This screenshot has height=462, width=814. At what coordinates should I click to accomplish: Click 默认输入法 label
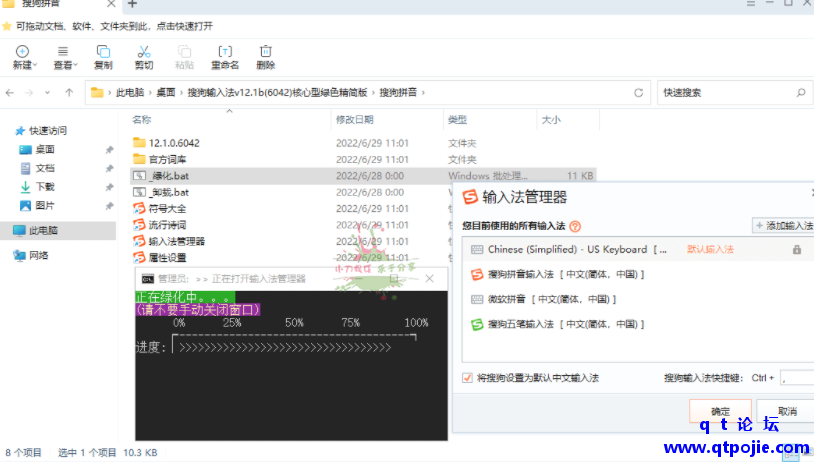click(710, 250)
